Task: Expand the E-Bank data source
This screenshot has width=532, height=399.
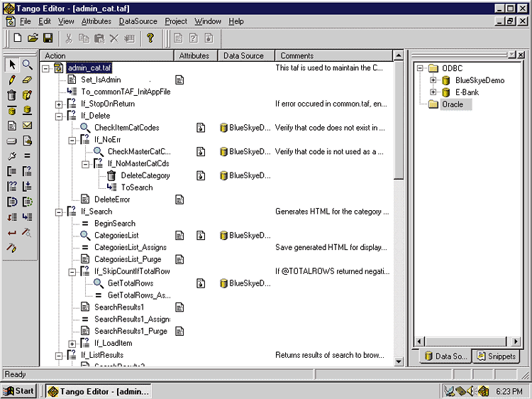Action: (x=433, y=92)
